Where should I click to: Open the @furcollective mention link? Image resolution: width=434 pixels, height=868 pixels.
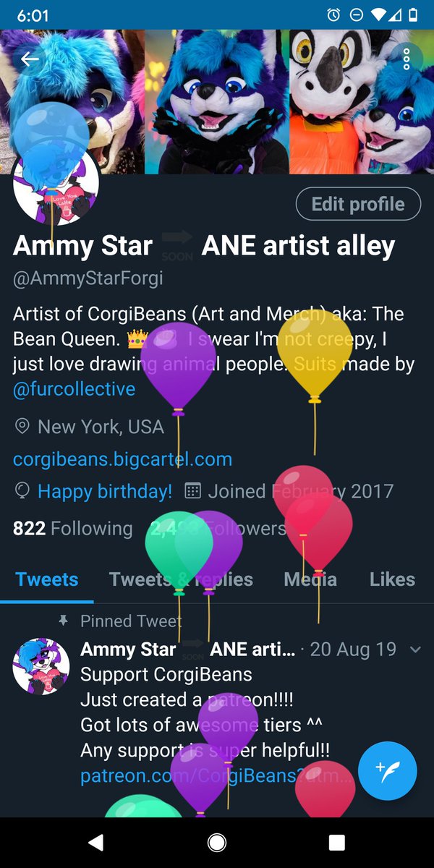coord(75,389)
